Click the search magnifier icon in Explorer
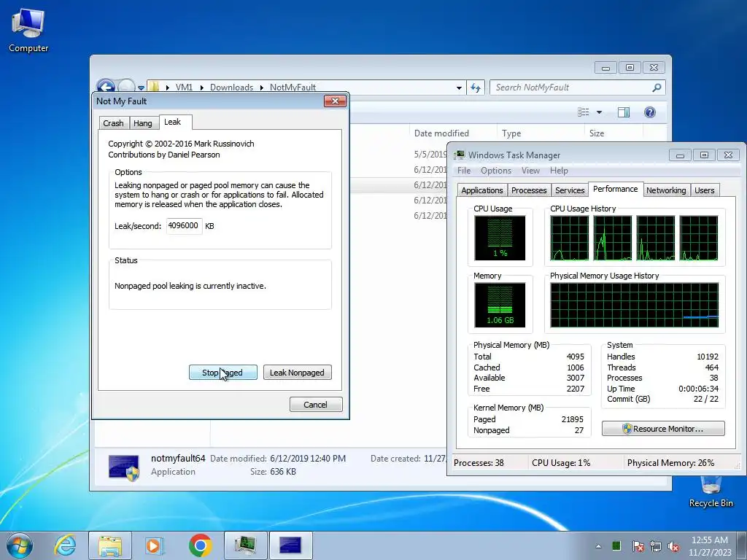747x560 pixels. coord(657,87)
